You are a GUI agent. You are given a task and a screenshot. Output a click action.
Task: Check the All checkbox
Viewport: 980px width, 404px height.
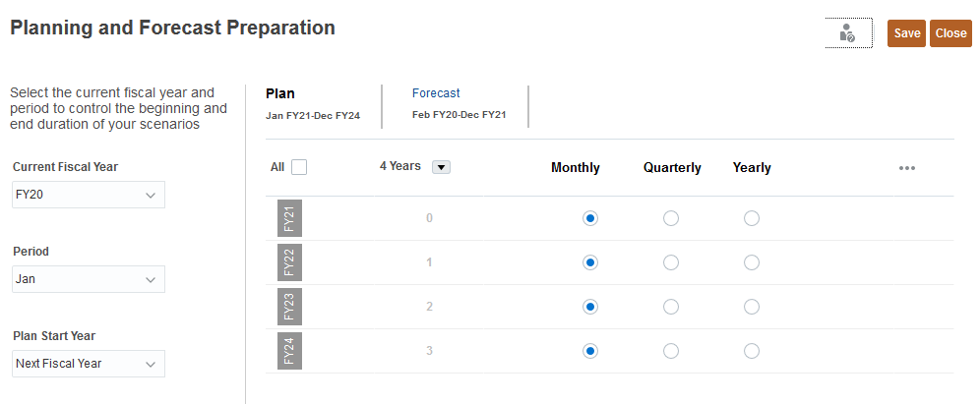pos(299,167)
